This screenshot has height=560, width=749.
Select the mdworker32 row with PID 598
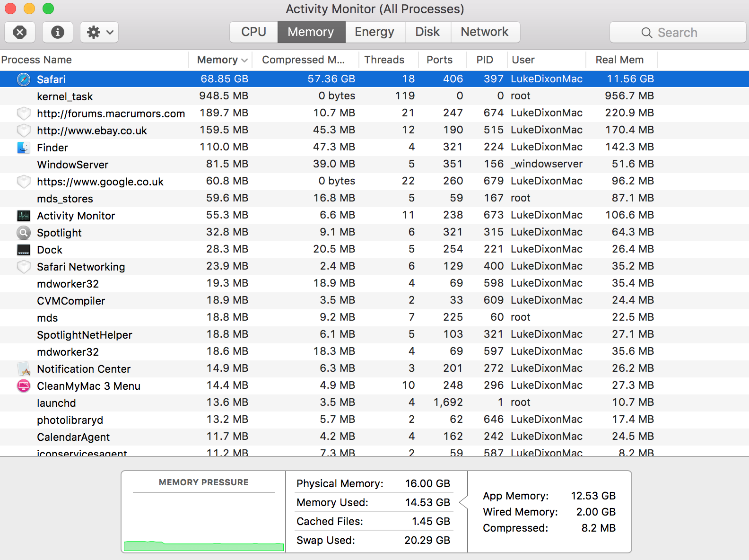(x=374, y=284)
